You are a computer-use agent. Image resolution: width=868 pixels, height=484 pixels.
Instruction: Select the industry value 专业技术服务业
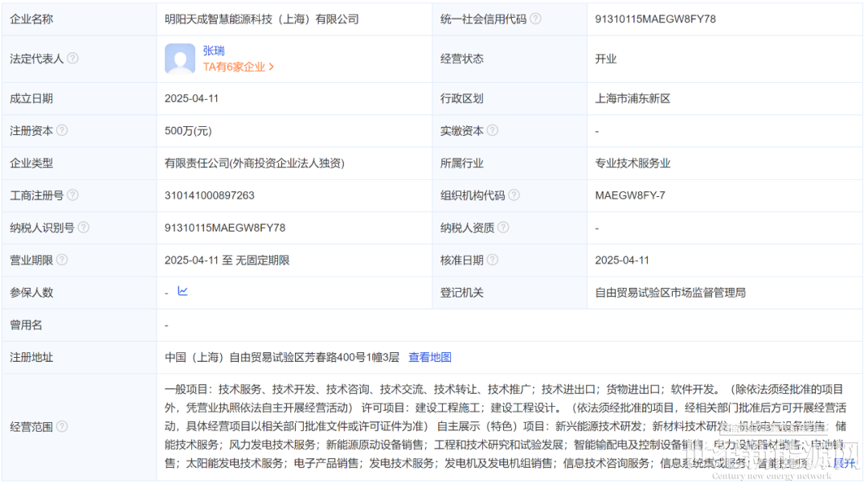pos(633,163)
